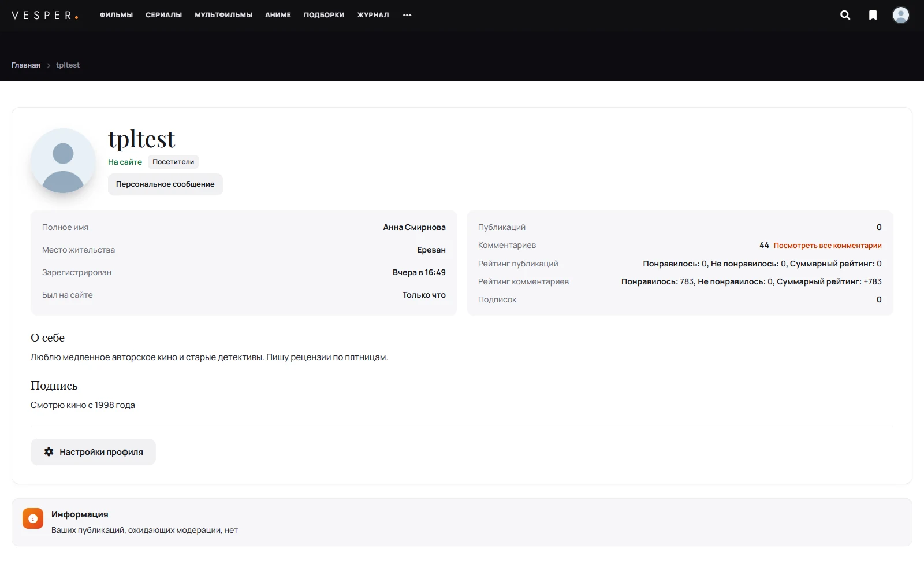924x578 pixels.
Task: Click the large tpltest profile avatar
Action: [63, 161]
